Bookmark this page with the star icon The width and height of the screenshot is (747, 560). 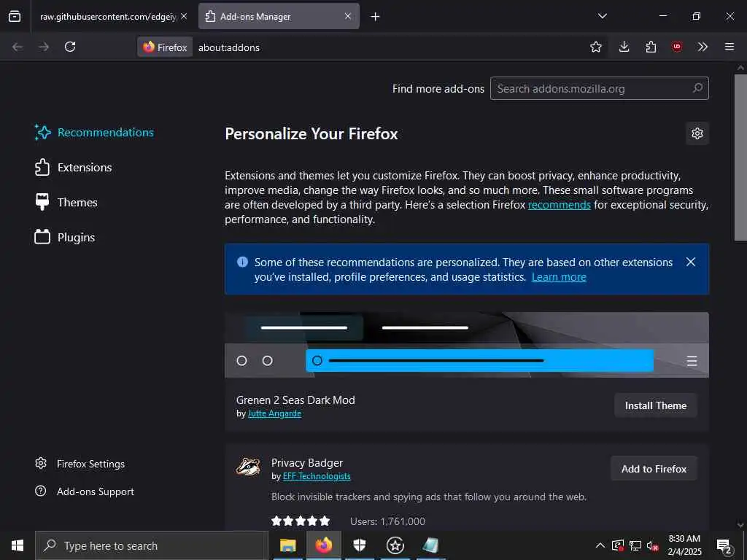pos(595,47)
